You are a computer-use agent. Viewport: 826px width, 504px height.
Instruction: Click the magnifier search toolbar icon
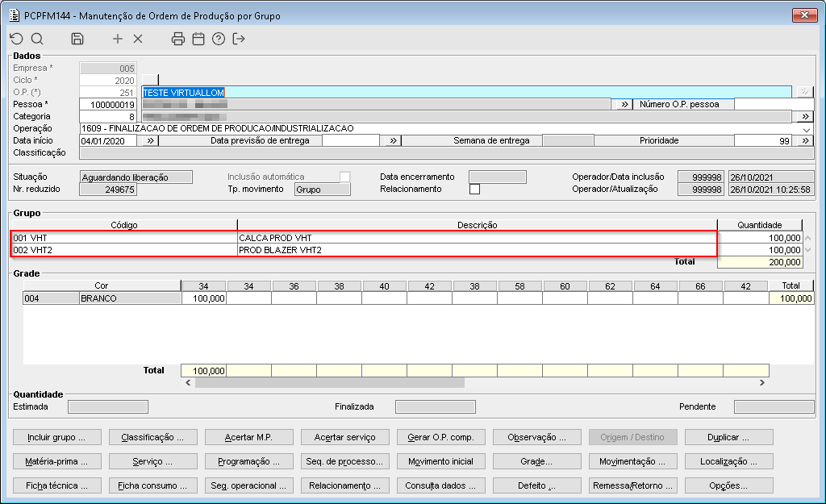pos(37,39)
